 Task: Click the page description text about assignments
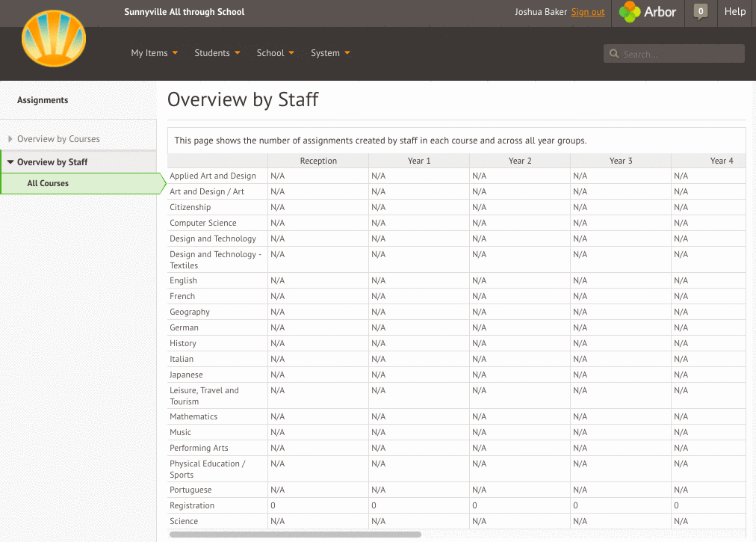pos(380,141)
